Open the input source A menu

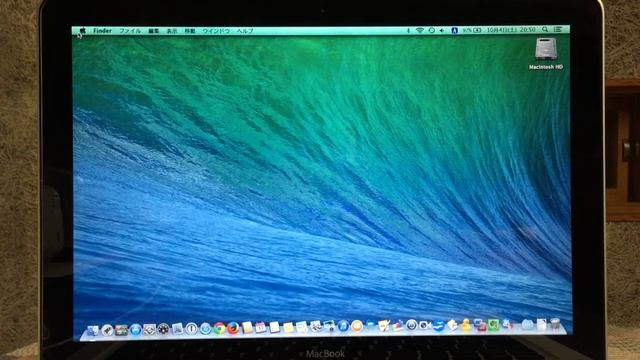click(454, 30)
